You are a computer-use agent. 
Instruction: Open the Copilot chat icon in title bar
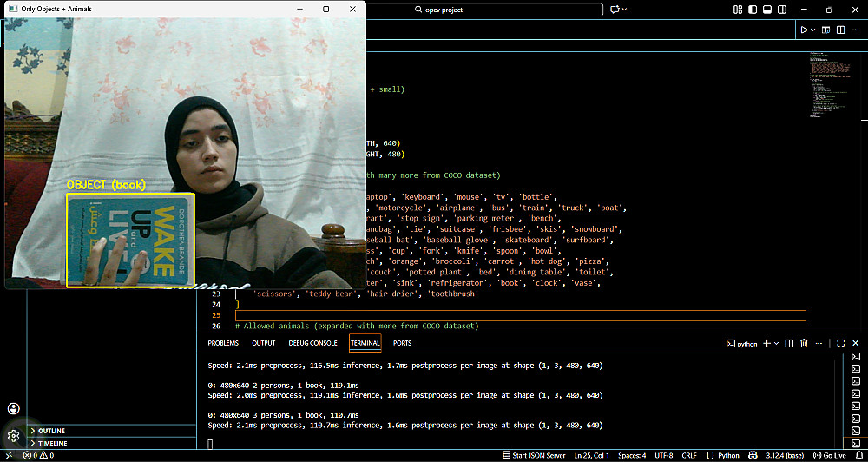(x=614, y=10)
